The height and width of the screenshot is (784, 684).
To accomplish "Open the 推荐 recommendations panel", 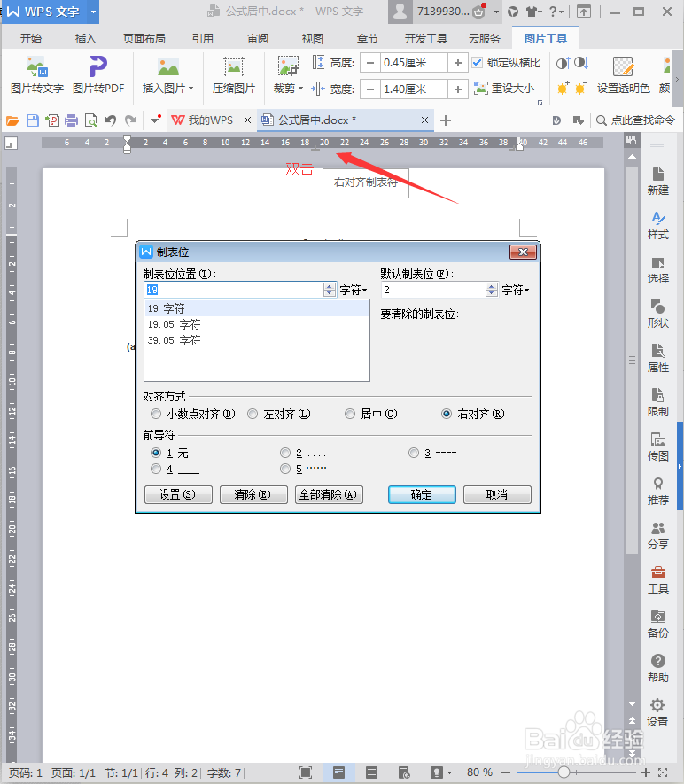I will point(657,491).
